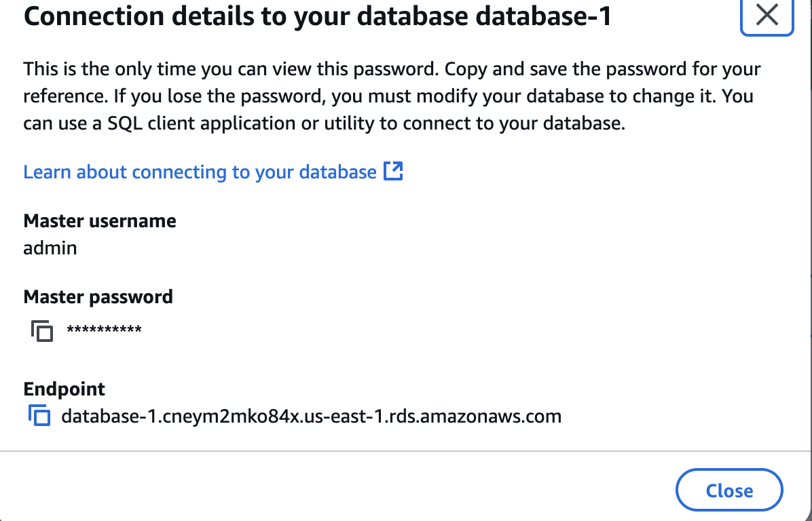
Task: Click the 'Endpoint' label
Action: click(64, 389)
